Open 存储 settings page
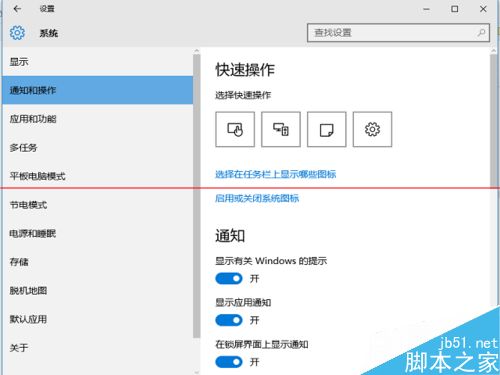The image size is (500, 375). point(97,262)
